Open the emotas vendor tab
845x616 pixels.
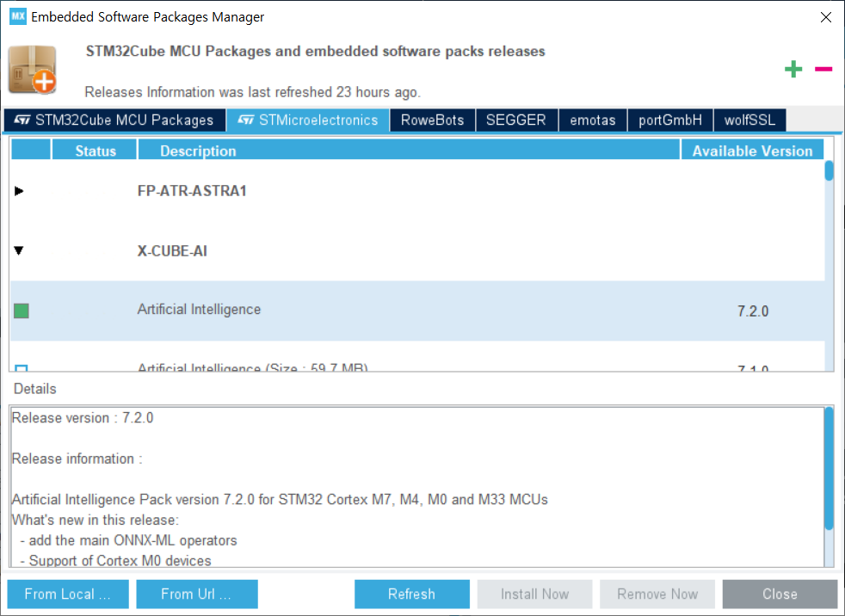tap(593, 120)
